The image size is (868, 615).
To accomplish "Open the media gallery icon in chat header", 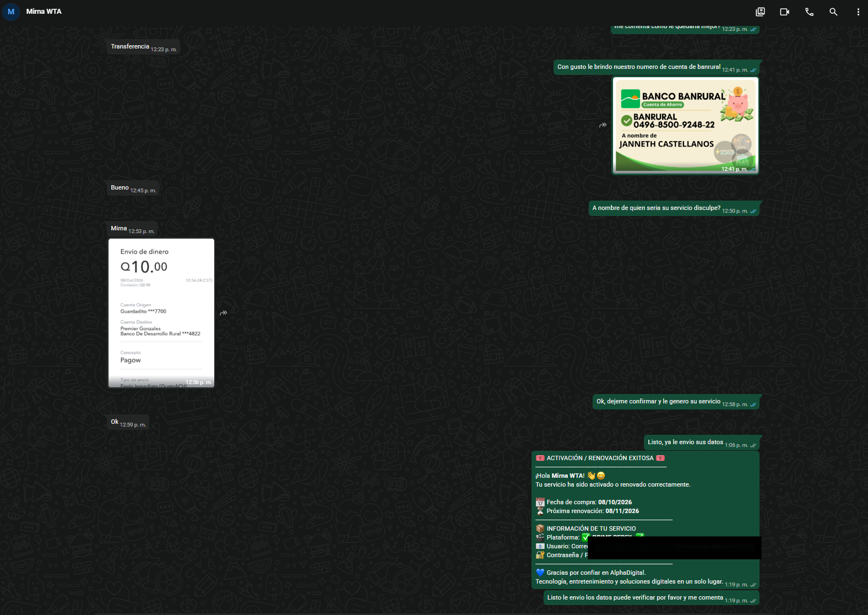I will click(x=761, y=12).
